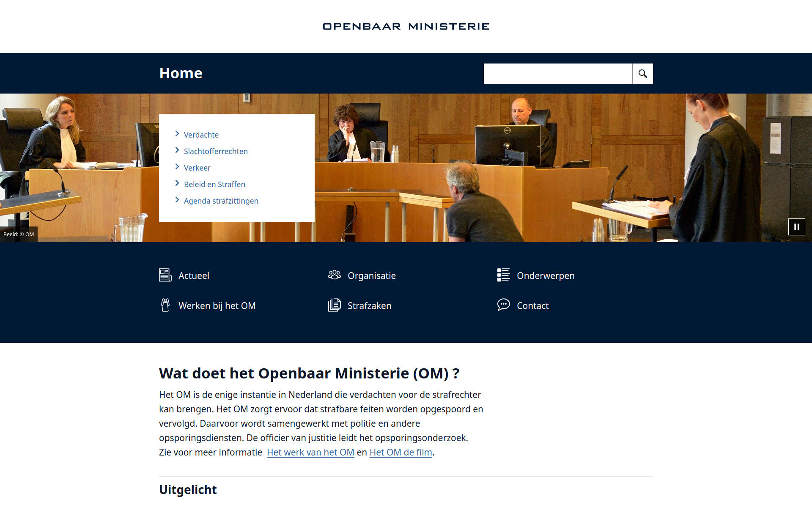Click the 'Beeld: © OM' image credit
The width and height of the screenshot is (812, 508).
coord(19,234)
